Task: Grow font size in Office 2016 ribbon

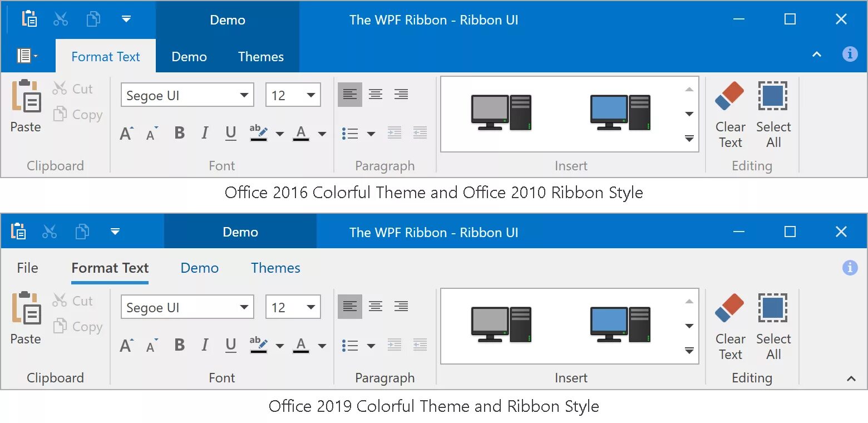Action: pos(126,134)
